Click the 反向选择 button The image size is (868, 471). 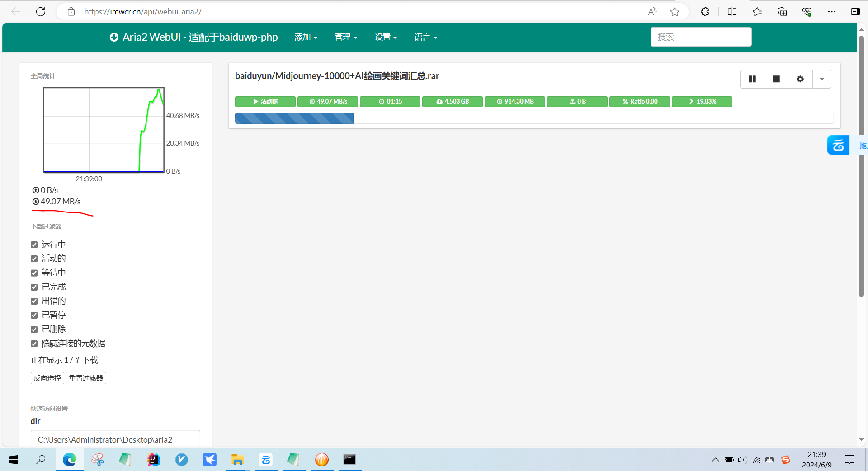(x=47, y=378)
